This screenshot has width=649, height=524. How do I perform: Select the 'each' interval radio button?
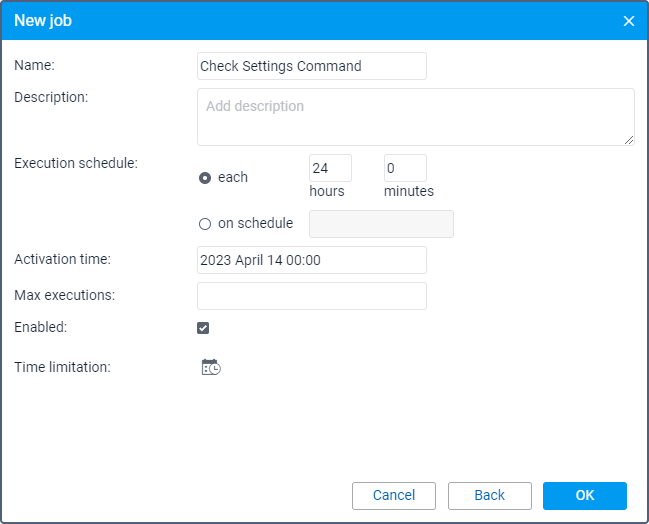pos(205,178)
